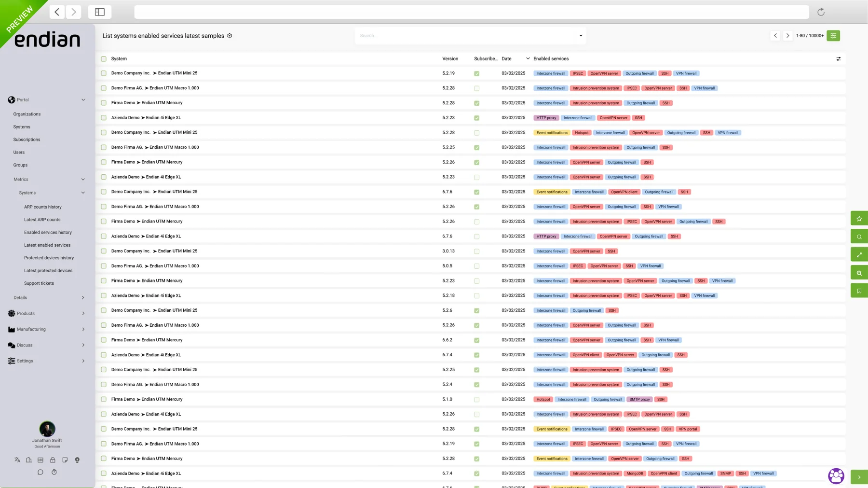868x488 pixels.
Task: Click the green expand fullscreen button
Action: click(x=859, y=254)
